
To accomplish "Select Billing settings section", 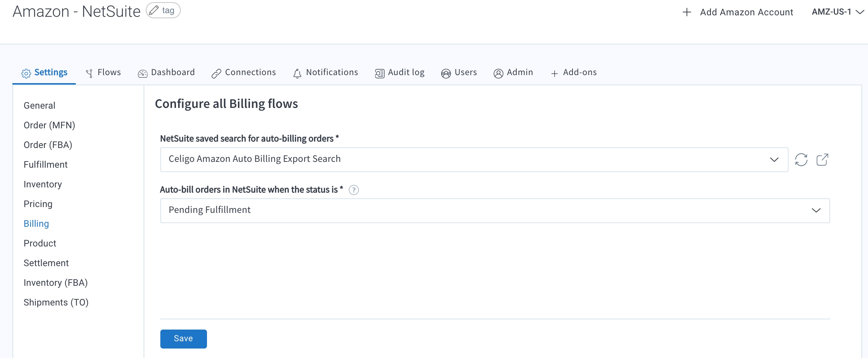I will point(36,223).
